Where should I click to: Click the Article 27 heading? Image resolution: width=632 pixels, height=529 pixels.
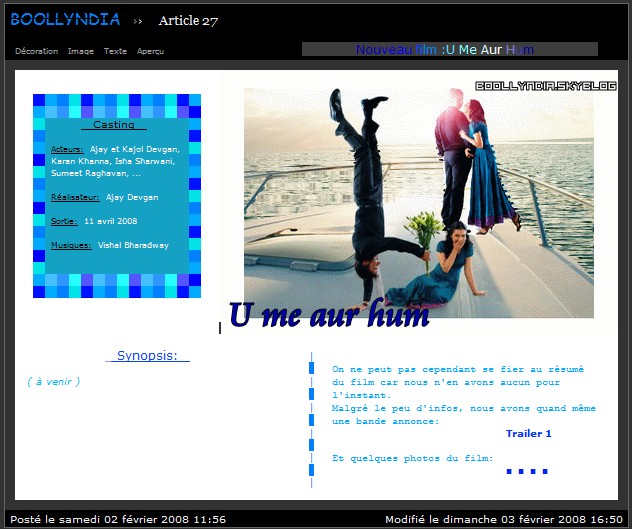(188, 21)
